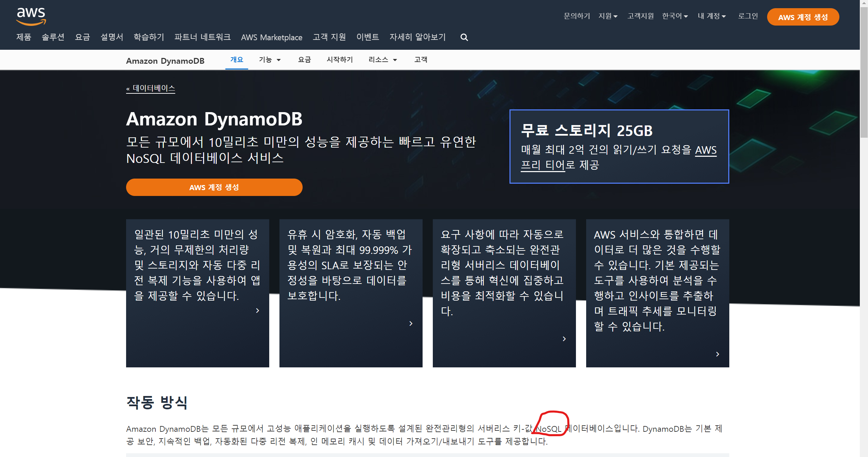Open the search magnifier icon
This screenshot has height=457, width=868.
tap(464, 37)
